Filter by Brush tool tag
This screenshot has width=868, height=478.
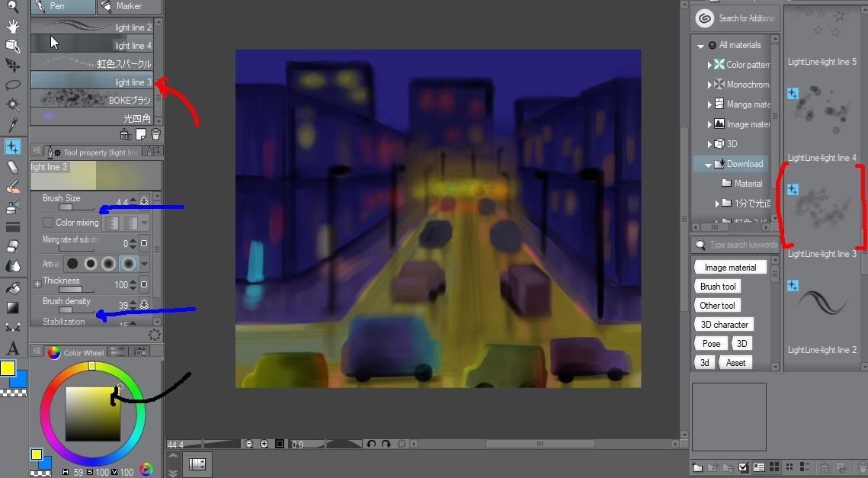[718, 287]
